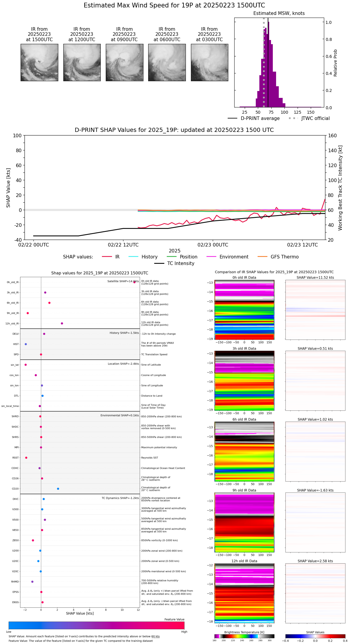Viewport: 349px width, 644px height.
Task: Click the green Position legend marker
Action: click(x=172, y=257)
